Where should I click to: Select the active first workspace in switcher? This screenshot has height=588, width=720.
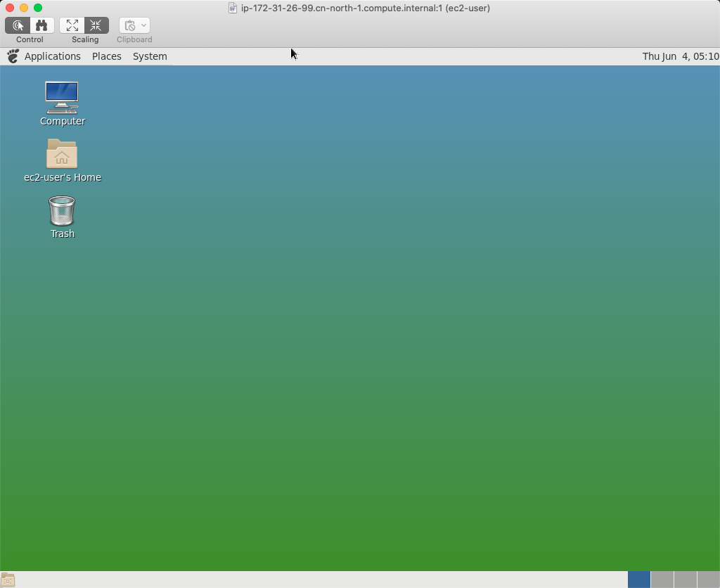click(x=639, y=580)
